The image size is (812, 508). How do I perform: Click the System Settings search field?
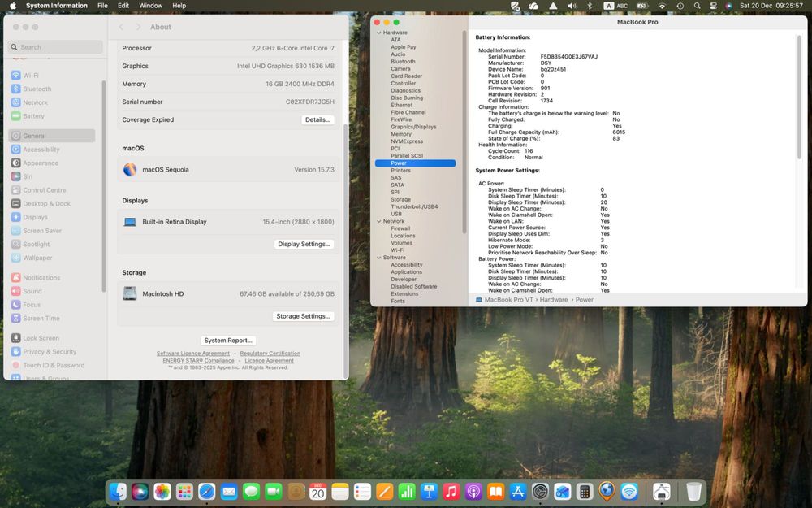coord(55,47)
